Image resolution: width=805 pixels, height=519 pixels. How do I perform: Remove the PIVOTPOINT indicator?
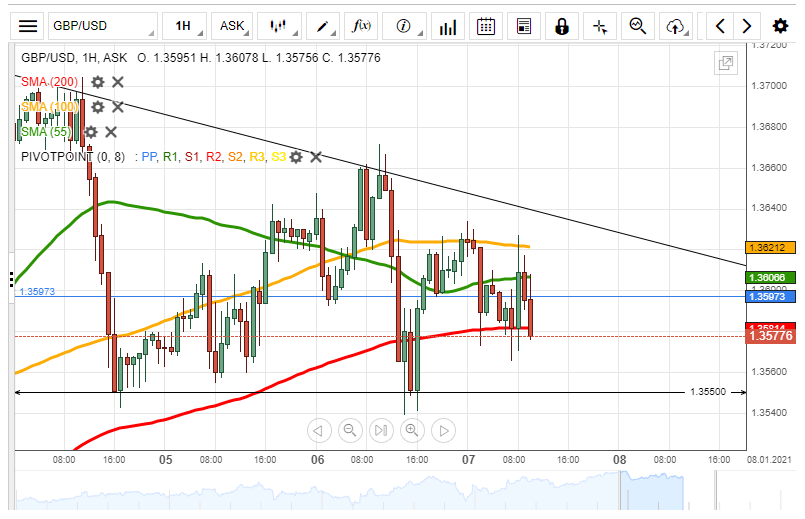click(x=316, y=157)
